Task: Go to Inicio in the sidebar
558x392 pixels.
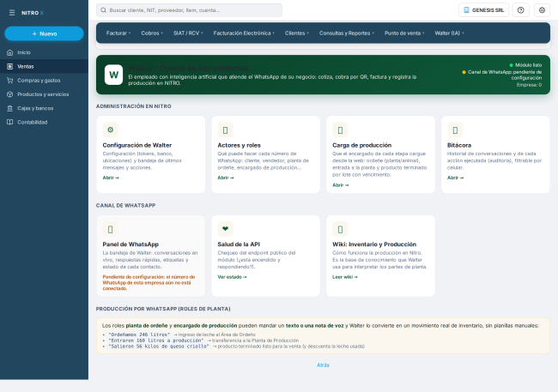Action: point(44,52)
